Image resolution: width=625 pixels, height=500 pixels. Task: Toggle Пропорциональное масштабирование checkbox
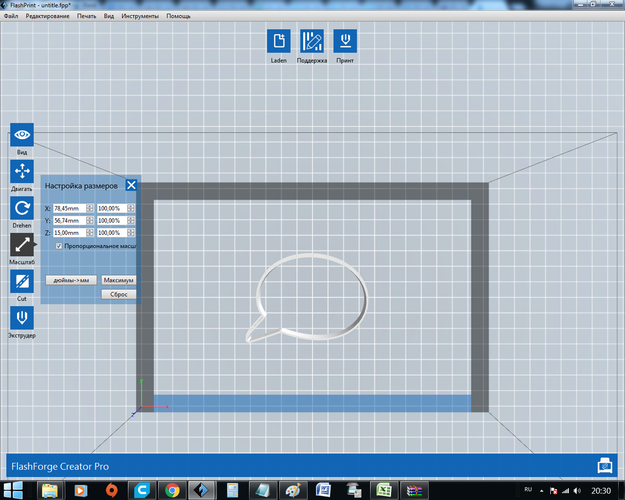coord(59,246)
